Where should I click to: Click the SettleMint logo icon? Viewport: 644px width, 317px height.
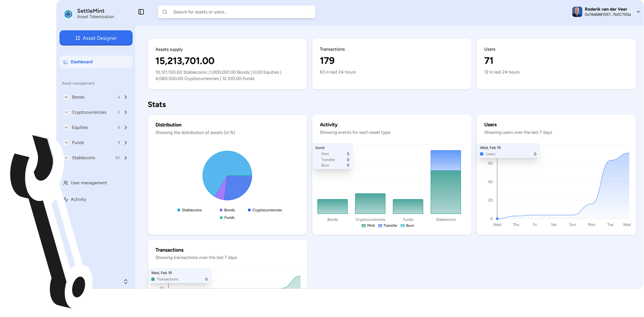(x=68, y=14)
